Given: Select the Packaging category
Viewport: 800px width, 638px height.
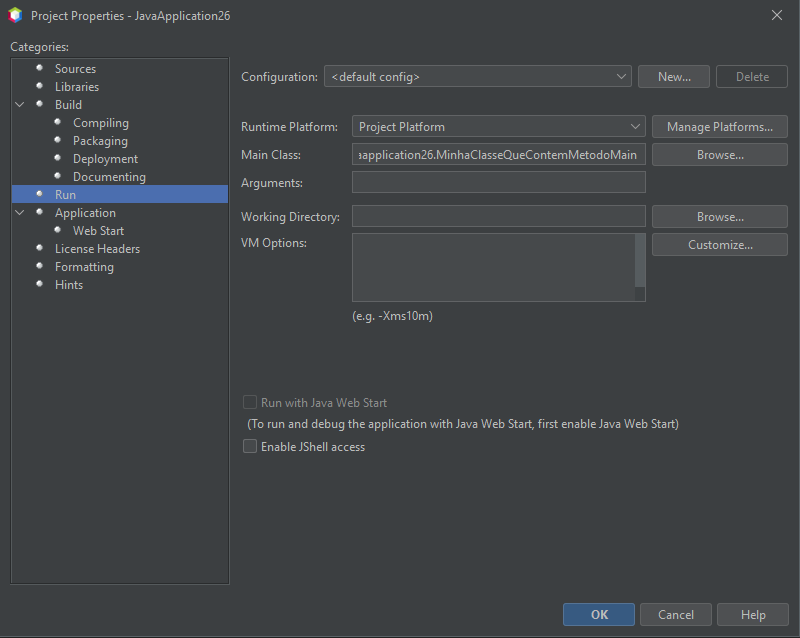Looking at the screenshot, I should (x=100, y=141).
